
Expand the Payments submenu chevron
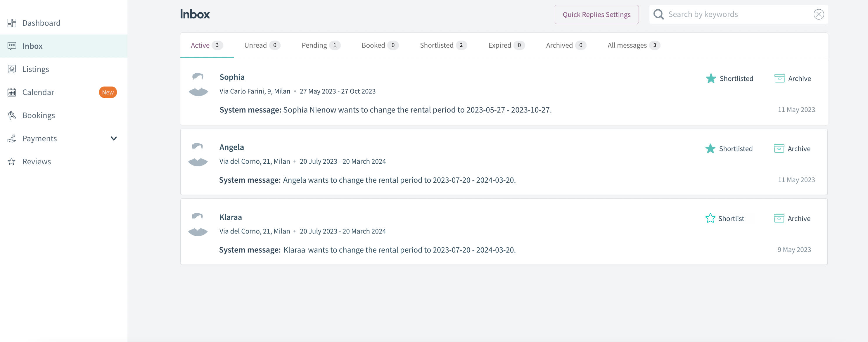click(114, 139)
